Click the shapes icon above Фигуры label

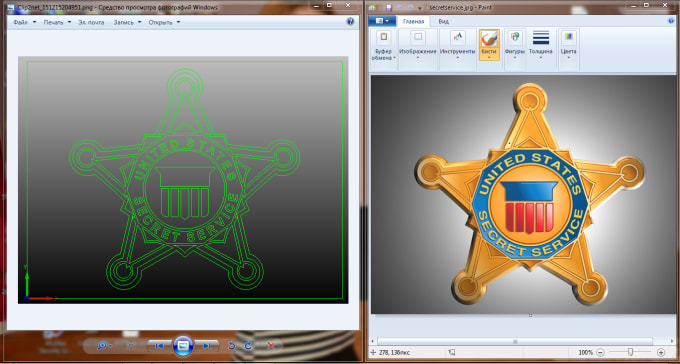click(x=515, y=37)
